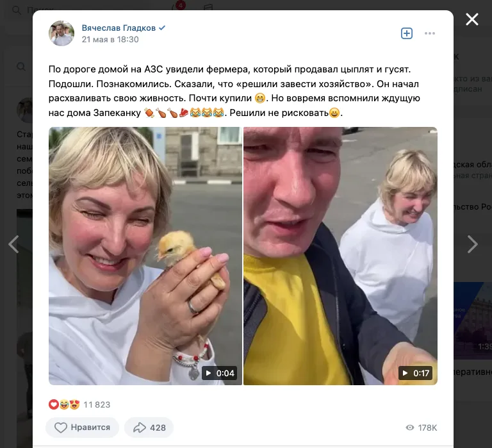
Task: Play the 0:04 chick video
Action: [145, 256]
